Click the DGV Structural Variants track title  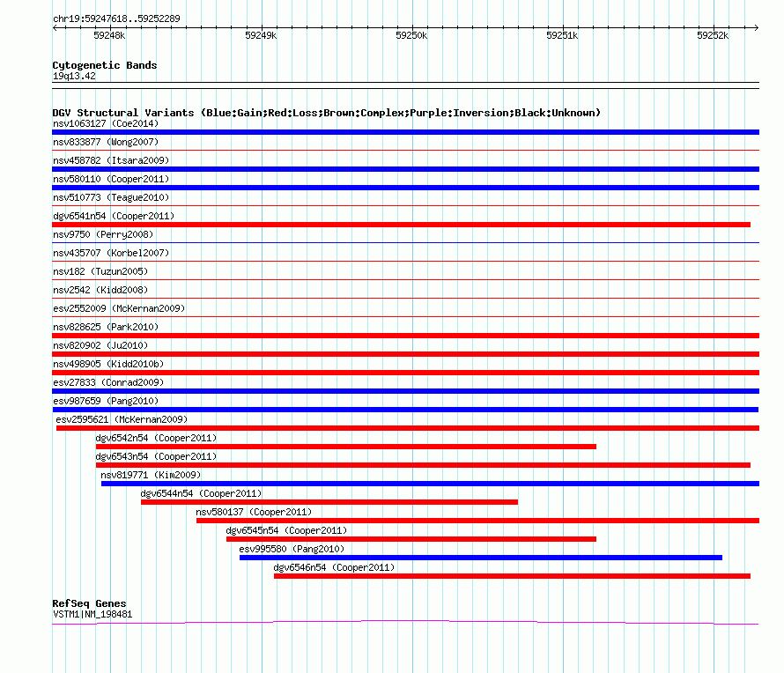(327, 113)
